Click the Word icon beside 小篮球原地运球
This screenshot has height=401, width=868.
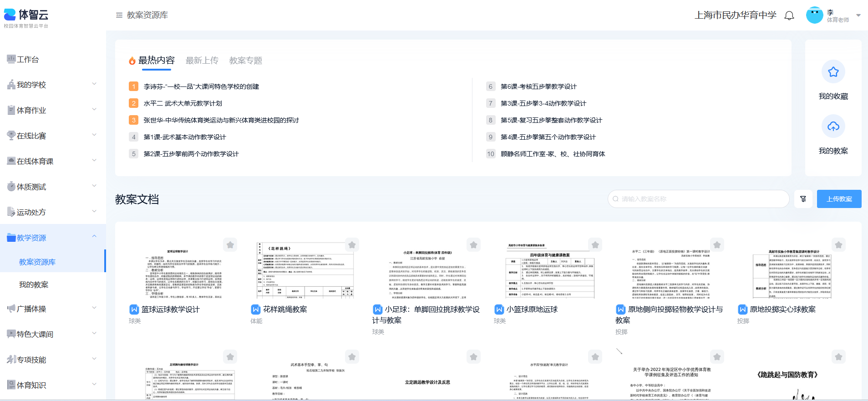(x=499, y=310)
